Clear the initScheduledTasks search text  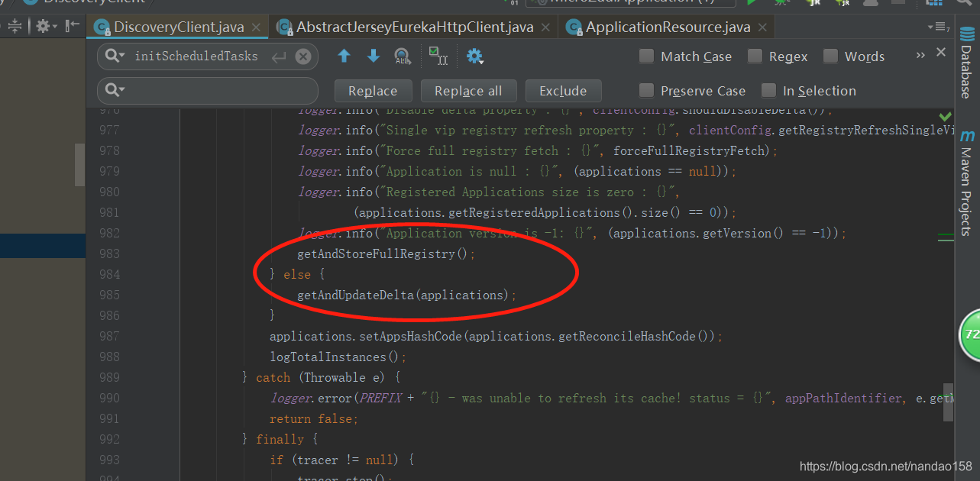click(303, 56)
